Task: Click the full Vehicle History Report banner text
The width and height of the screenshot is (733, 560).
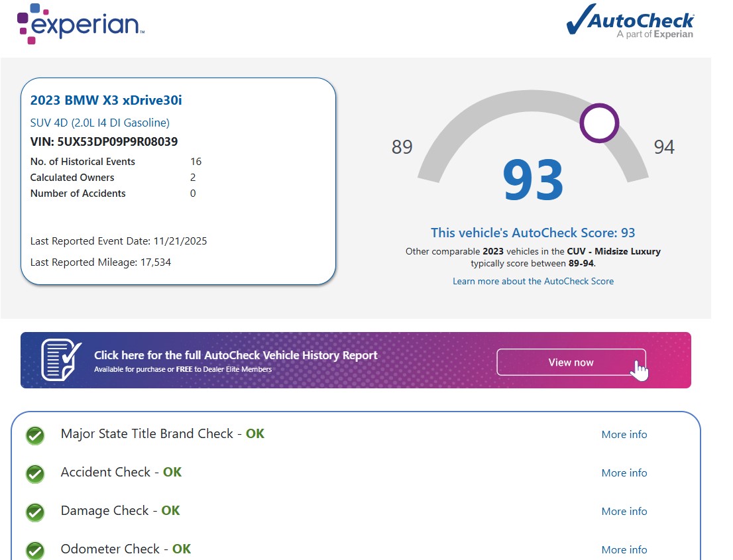Action: [x=235, y=355]
